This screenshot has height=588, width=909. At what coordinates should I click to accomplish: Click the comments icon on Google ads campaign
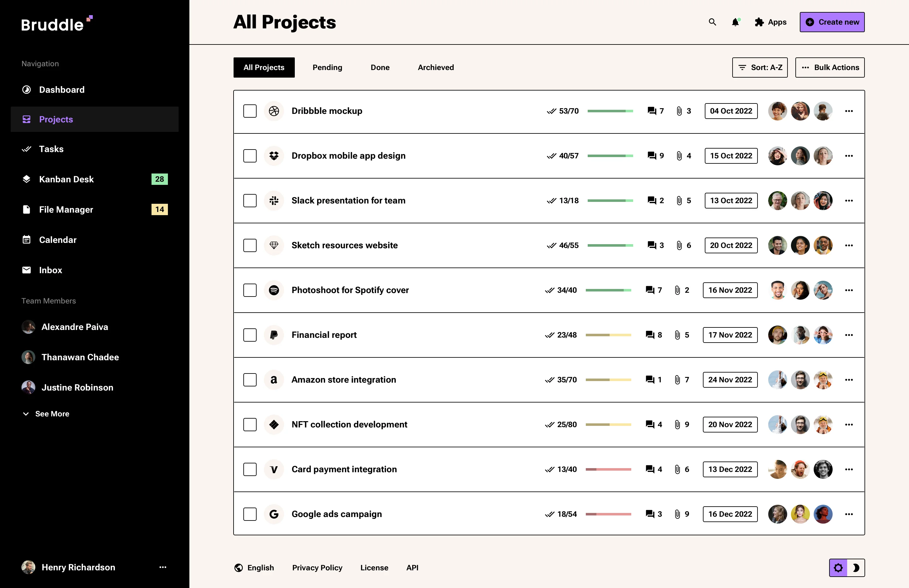point(650,514)
